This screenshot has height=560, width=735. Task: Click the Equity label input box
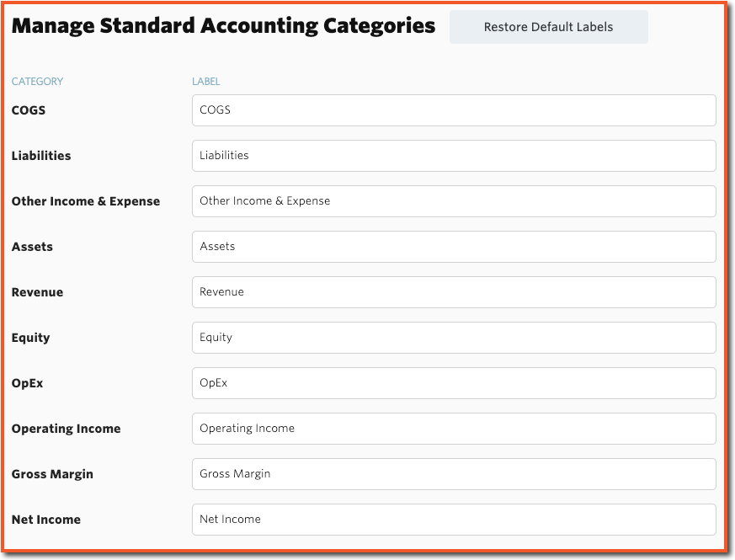[454, 338]
